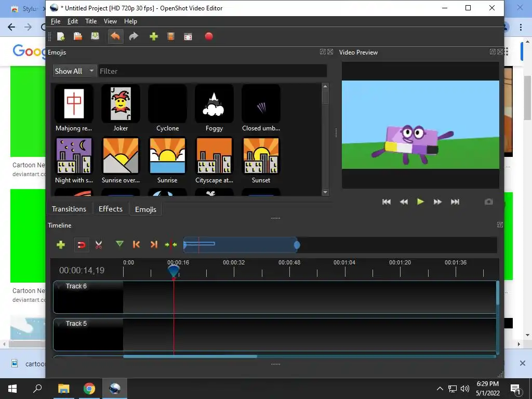Center the timeline on playhead icon
The width and height of the screenshot is (532, 399).
click(x=171, y=244)
